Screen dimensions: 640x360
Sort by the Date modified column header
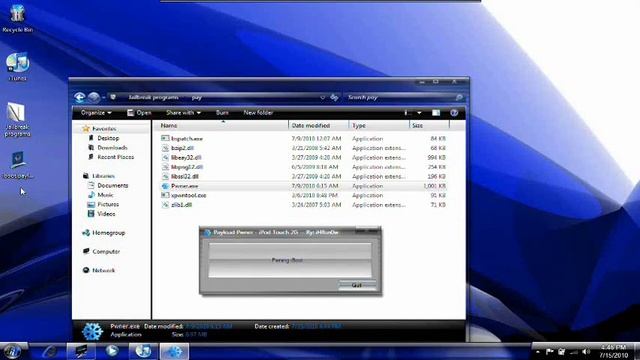(x=319, y=125)
